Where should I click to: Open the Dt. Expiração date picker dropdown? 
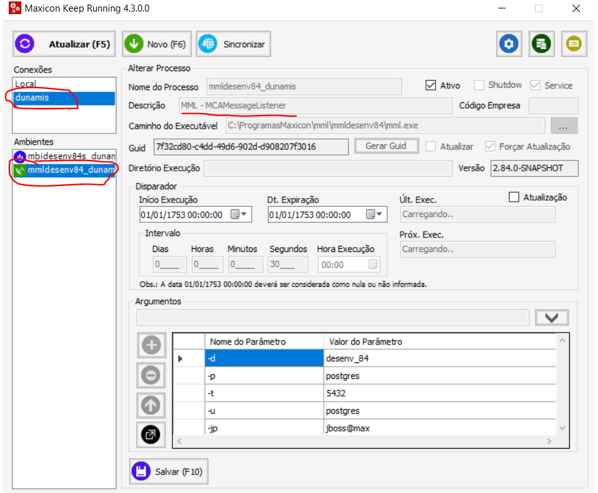[x=375, y=214]
